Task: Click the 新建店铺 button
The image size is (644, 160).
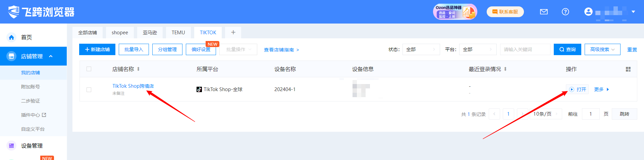Action: coord(97,49)
